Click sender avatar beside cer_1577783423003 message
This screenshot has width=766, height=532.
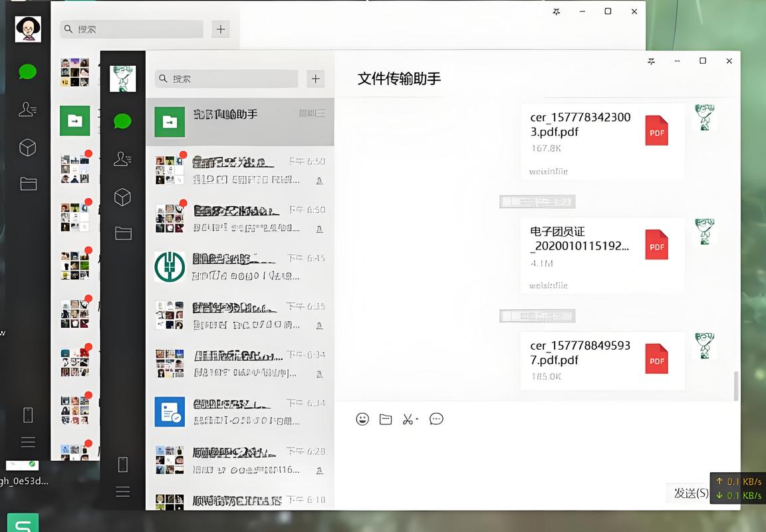point(704,117)
